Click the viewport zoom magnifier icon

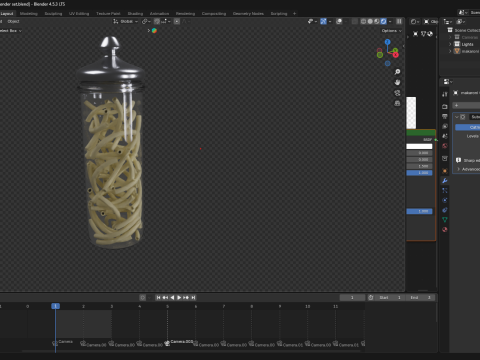click(x=397, y=72)
